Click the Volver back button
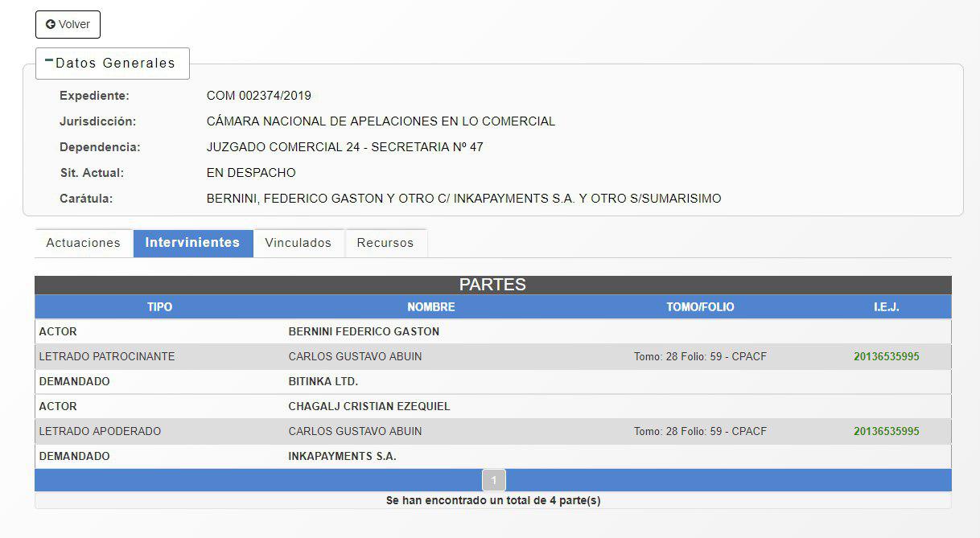Screen dimensions: 980x538 [68, 24]
